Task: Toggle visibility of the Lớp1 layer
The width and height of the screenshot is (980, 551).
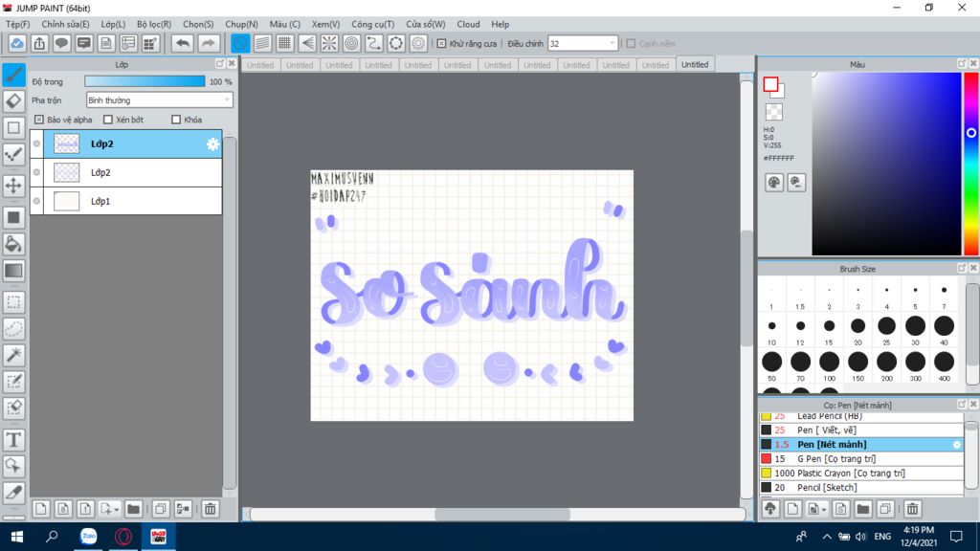Action: (x=37, y=201)
